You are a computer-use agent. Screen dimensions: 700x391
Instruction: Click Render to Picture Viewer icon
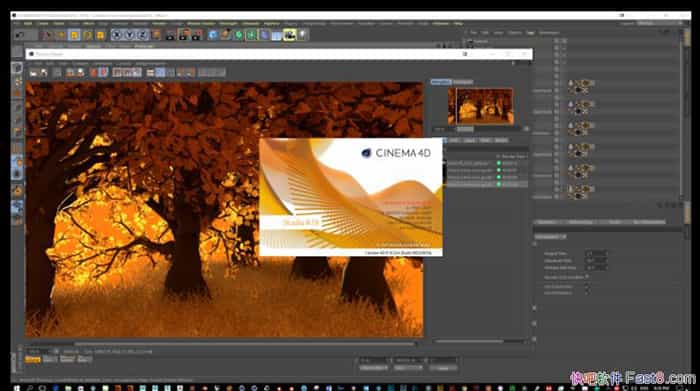(x=183, y=35)
